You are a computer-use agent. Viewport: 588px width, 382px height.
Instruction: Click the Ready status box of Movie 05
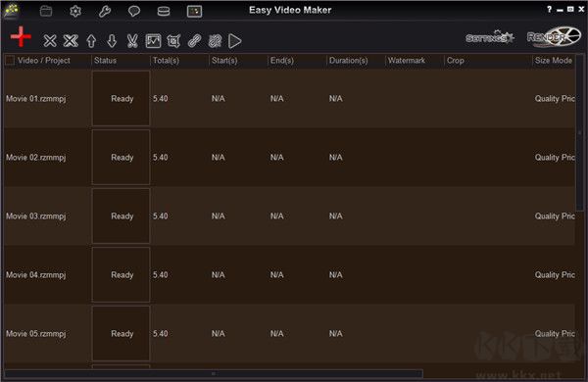point(122,334)
